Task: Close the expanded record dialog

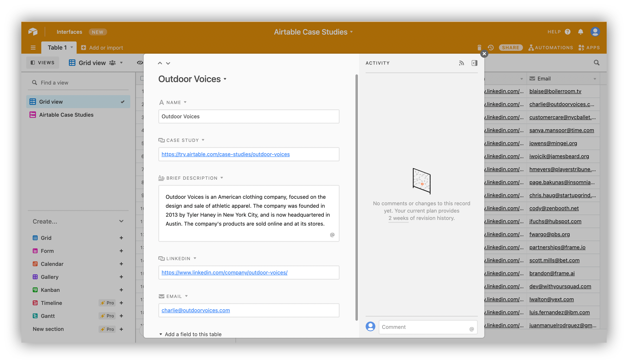Action: [484, 54]
